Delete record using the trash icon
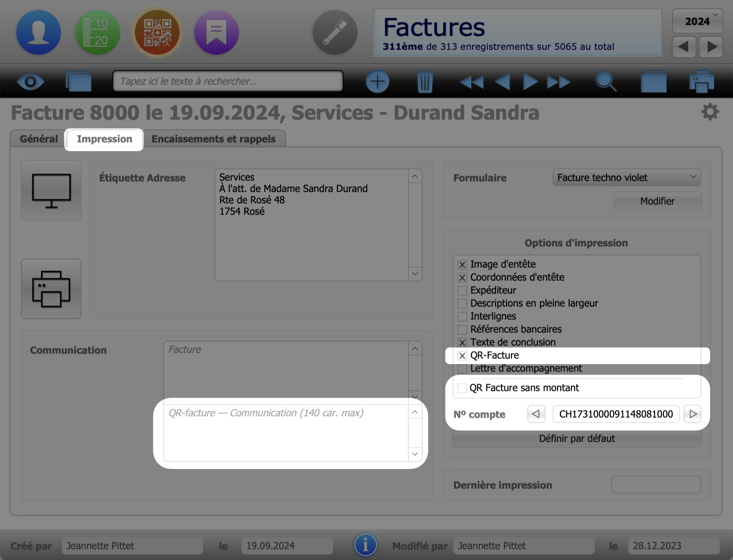733x560 pixels. 425,82
